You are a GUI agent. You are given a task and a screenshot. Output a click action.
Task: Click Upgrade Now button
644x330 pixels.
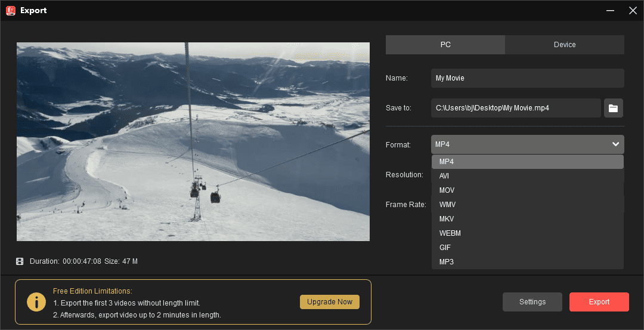[x=330, y=302]
